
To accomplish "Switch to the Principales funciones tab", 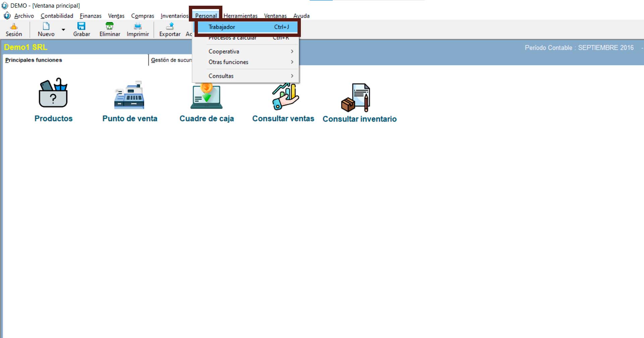I will tap(34, 60).
